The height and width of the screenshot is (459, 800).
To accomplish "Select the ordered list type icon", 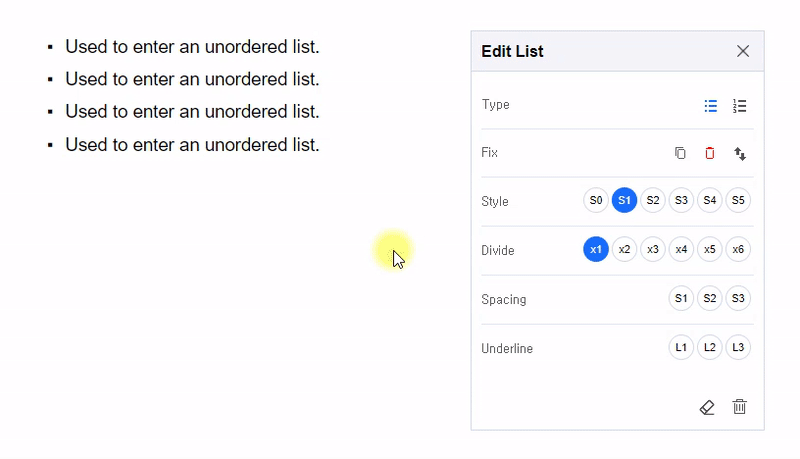I will coord(740,106).
